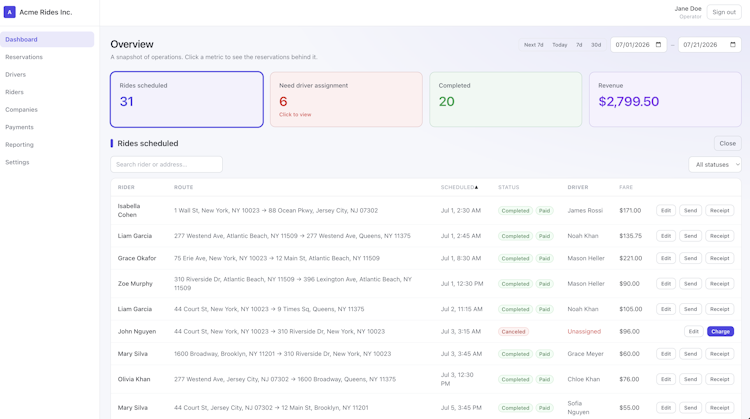750x419 pixels.
Task: Send Zoe Murphy's ride details
Action: (x=690, y=284)
